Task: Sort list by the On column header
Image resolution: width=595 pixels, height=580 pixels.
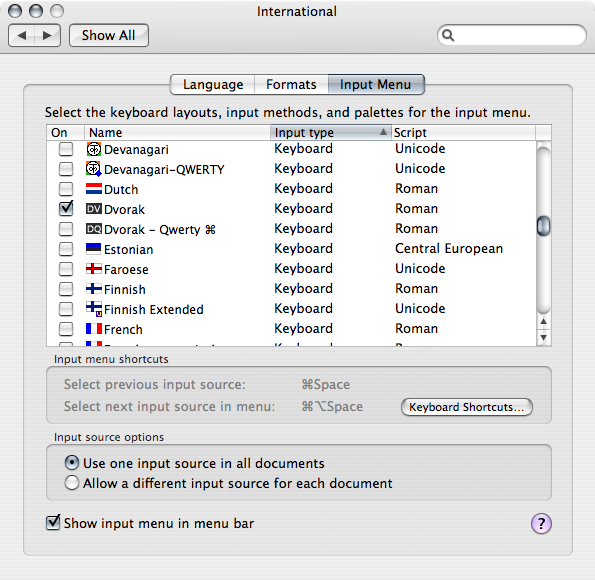Action: click(65, 132)
